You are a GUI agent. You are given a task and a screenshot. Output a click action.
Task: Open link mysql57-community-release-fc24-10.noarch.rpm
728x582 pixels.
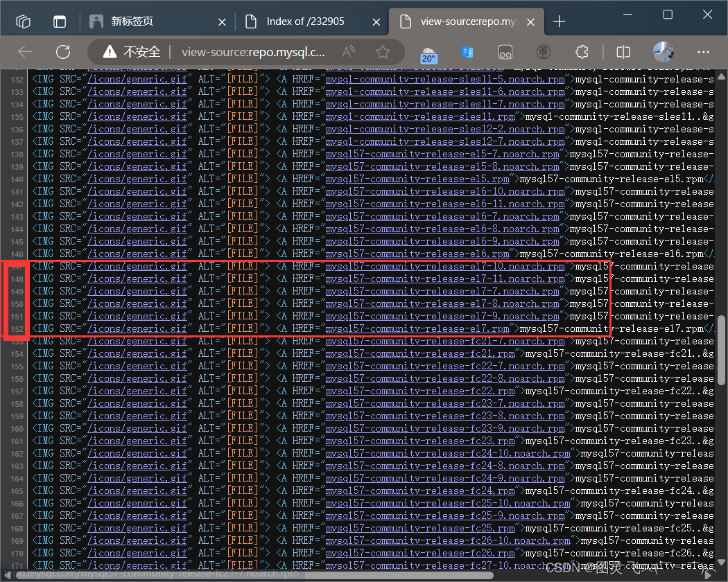[x=448, y=453]
